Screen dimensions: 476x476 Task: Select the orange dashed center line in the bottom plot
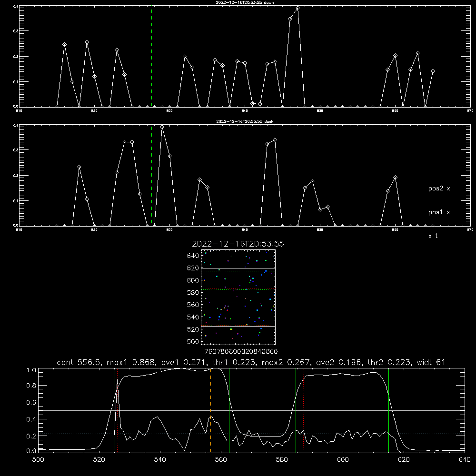pos(211,410)
